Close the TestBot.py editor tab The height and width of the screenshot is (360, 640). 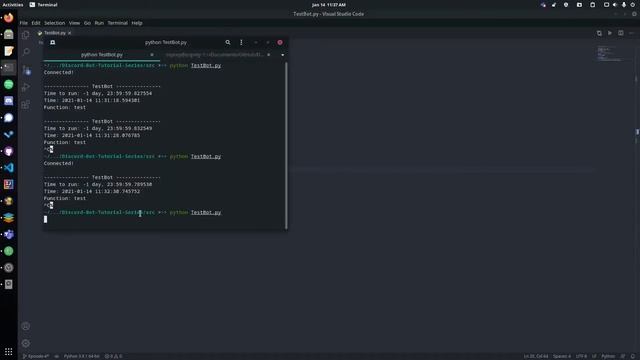click(x=69, y=33)
